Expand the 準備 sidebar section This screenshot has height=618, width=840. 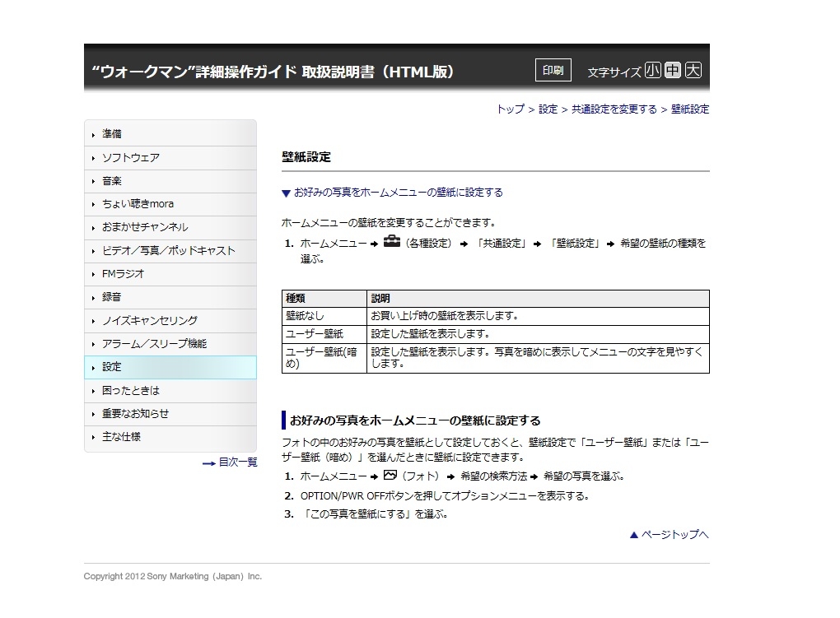[x=112, y=134]
